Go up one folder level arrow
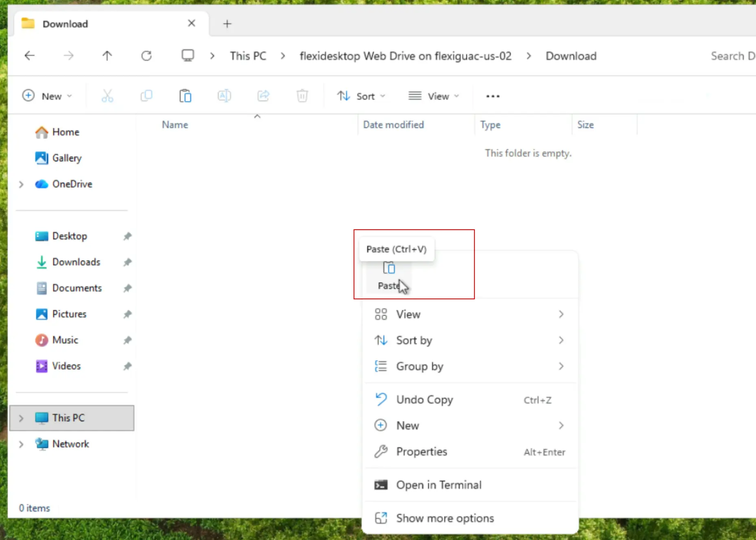The image size is (756, 540). 107,55
